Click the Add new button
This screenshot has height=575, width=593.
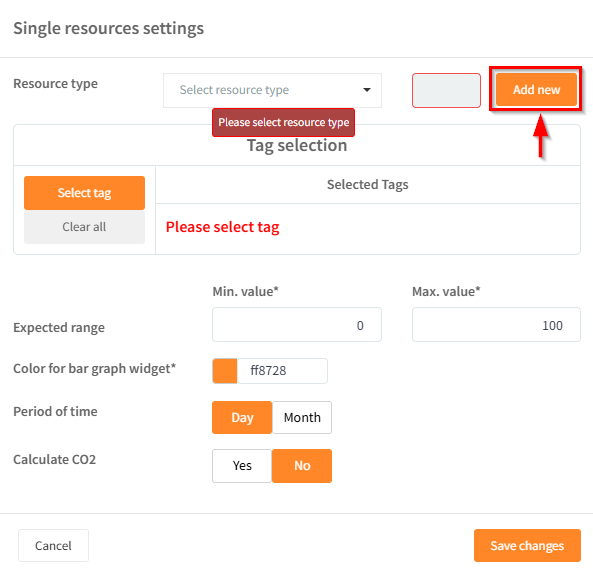click(536, 90)
